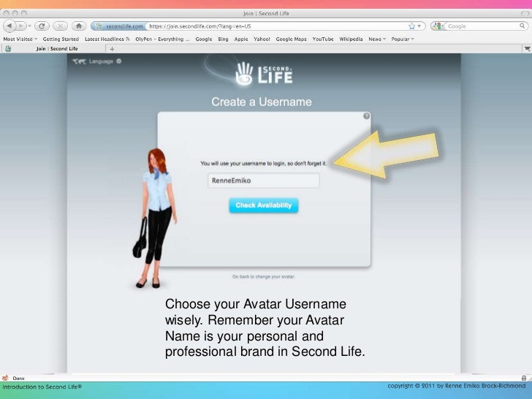532x399 pixels.
Task: Expand the News bookmarks folder
Action: (x=377, y=39)
